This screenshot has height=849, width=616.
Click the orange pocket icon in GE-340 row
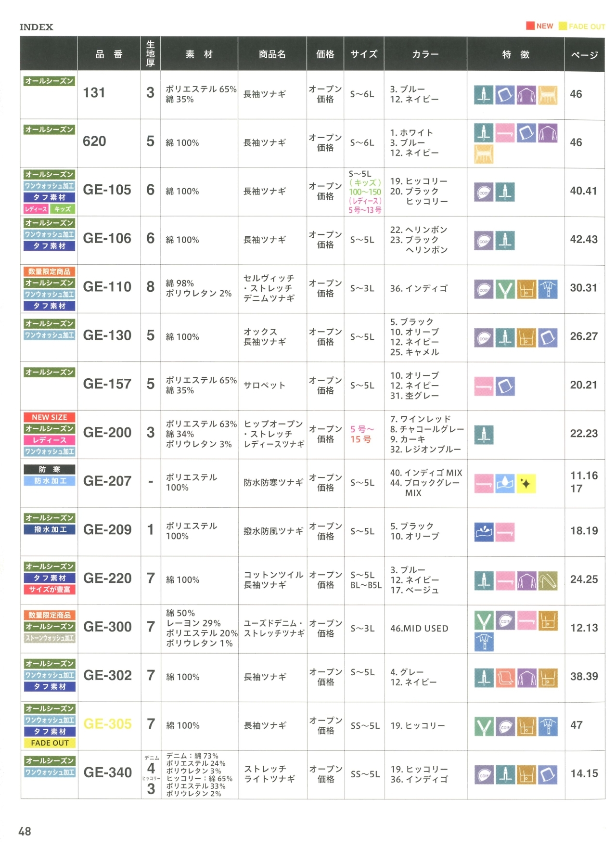click(526, 775)
